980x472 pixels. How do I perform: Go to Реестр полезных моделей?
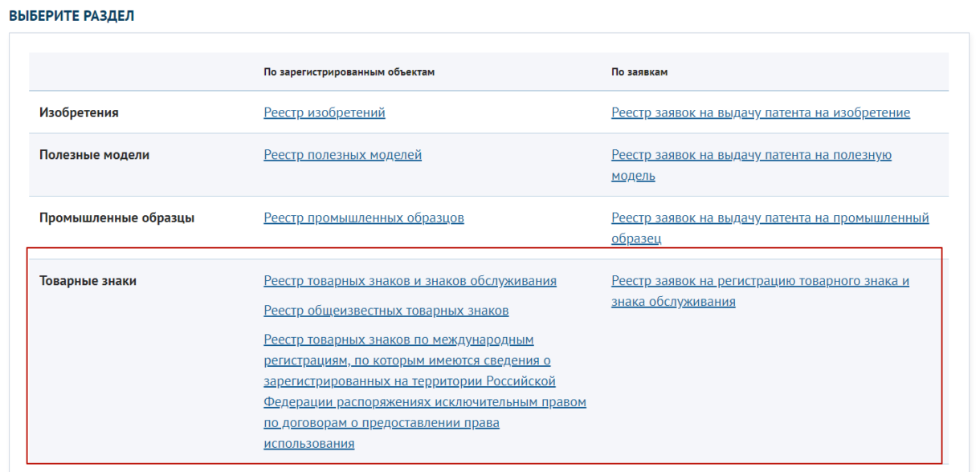(x=343, y=155)
